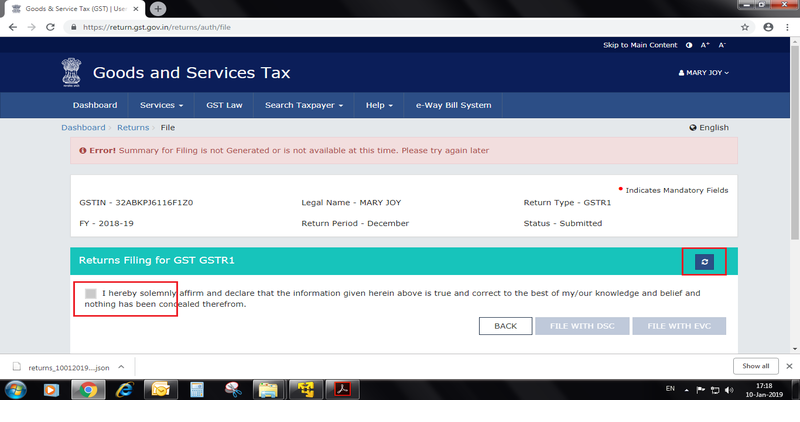This screenshot has height=422, width=800.
Task: Click the A+ increase font size icon
Action: point(705,45)
